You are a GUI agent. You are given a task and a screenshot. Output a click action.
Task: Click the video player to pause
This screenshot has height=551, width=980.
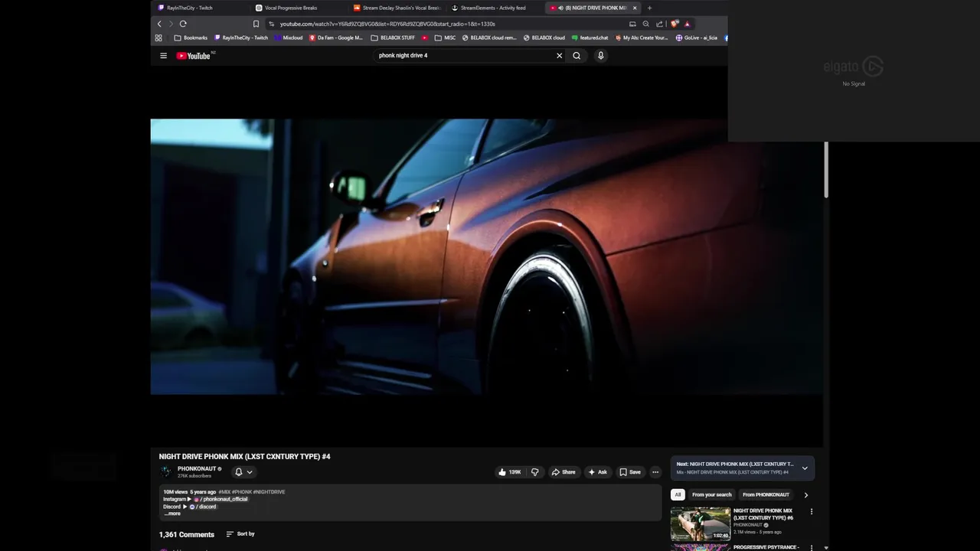(487, 256)
